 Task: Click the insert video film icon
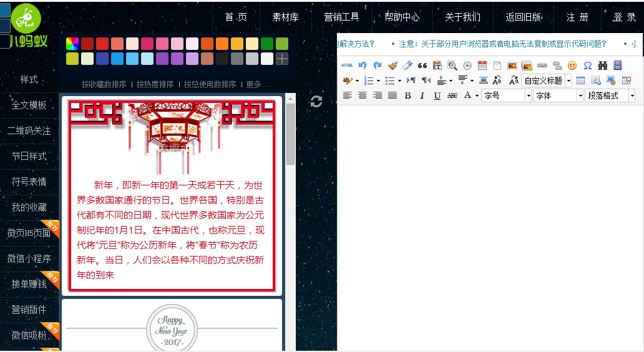point(618,65)
